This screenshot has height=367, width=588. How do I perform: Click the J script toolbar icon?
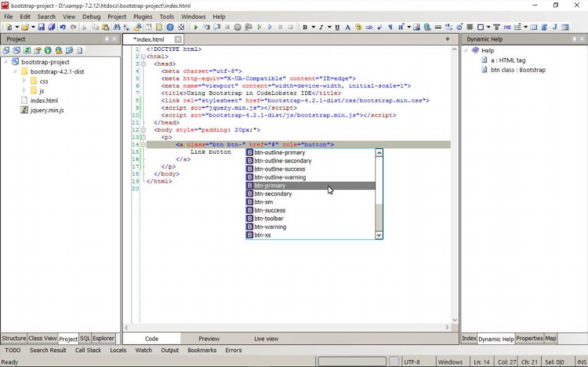click(555, 27)
